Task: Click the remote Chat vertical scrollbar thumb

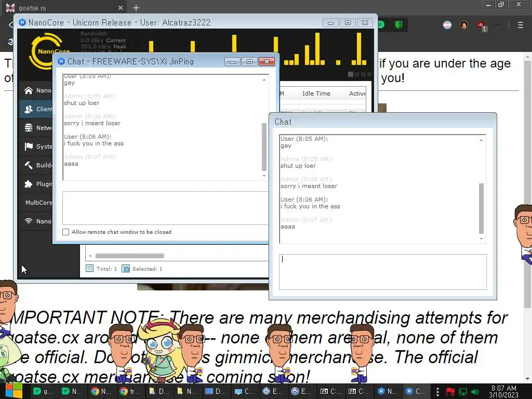Action: click(x=481, y=208)
